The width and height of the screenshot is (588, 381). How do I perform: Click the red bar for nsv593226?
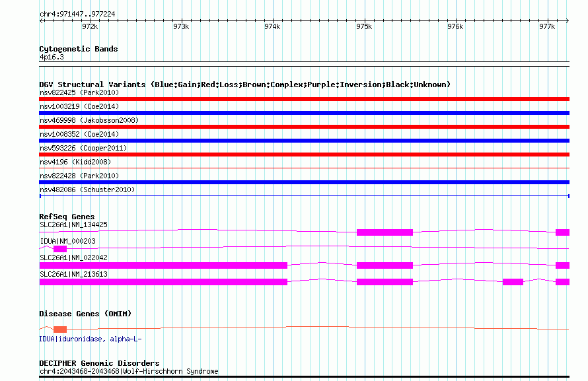[304, 155]
